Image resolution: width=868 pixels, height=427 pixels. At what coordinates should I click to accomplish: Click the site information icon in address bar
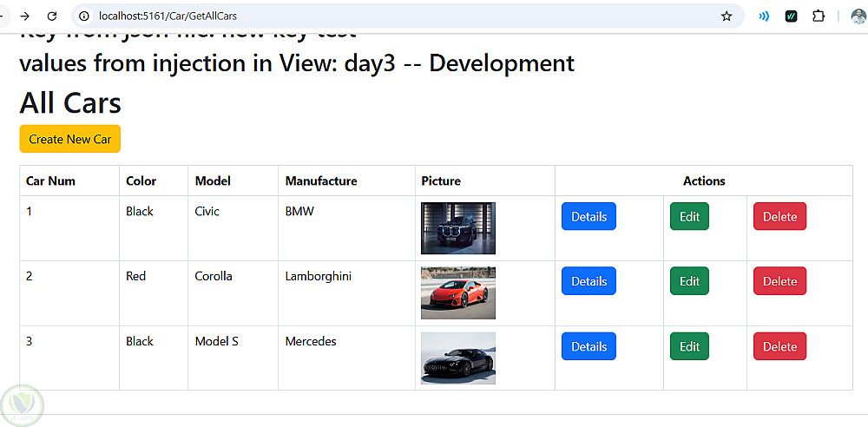click(84, 16)
